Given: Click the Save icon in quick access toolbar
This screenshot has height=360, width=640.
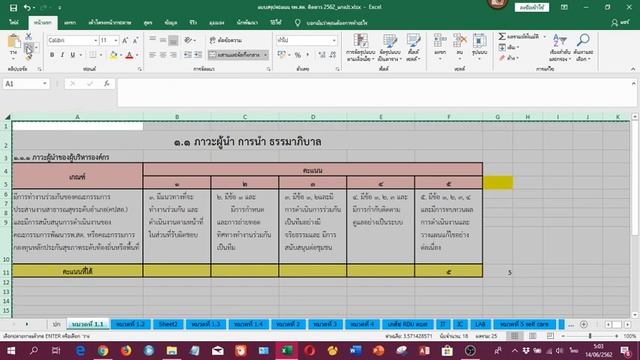Looking at the screenshot, I should pyautogui.click(x=13, y=7).
